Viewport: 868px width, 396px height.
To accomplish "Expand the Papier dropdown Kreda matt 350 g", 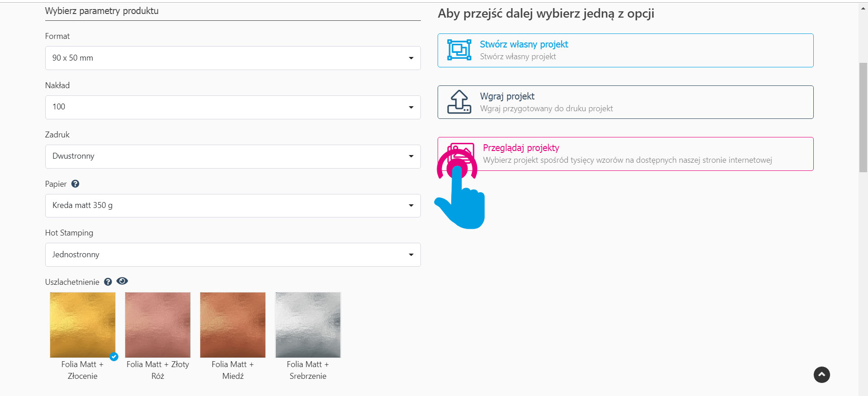I will pyautogui.click(x=233, y=206).
